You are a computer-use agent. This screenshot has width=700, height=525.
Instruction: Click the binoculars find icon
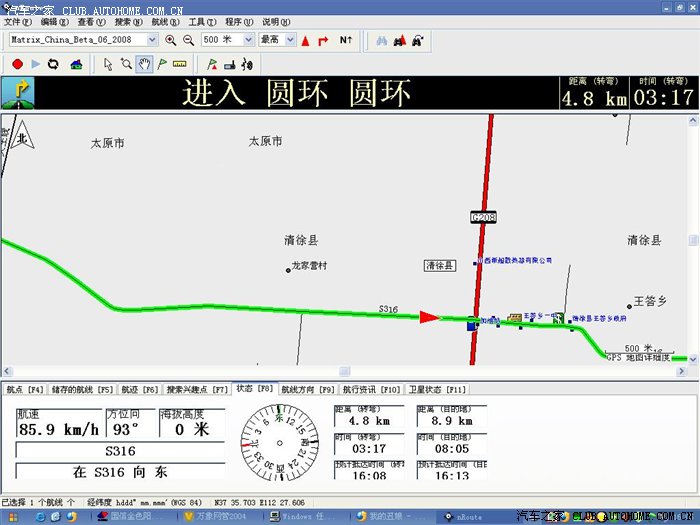(379, 40)
